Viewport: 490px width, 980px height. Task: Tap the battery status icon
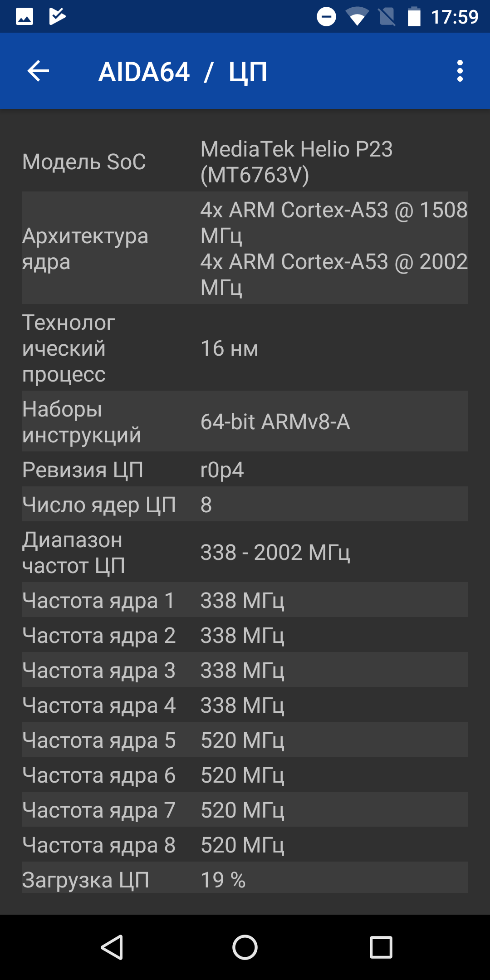(414, 17)
